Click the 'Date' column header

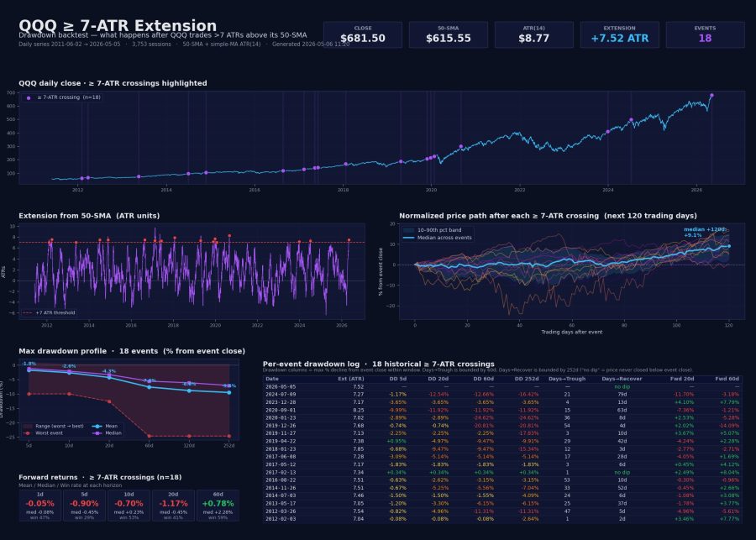272,379
